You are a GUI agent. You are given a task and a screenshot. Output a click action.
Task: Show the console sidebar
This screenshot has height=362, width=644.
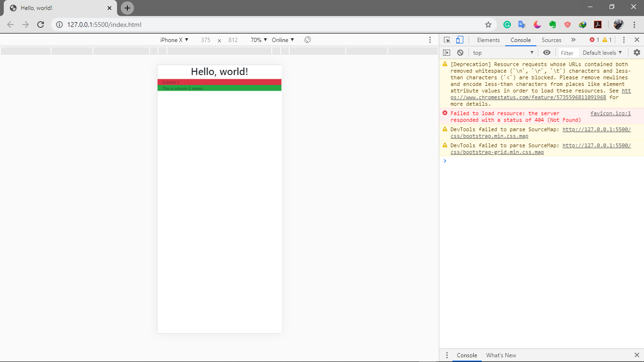tap(446, 53)
